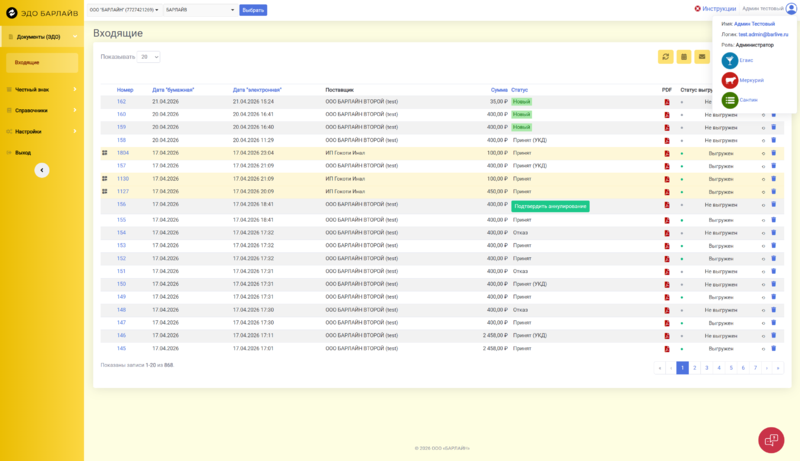The width and height of the screenshot is (800, 461).
Task: Delete document 146 with trash icon
Action: (x=773, y=335)
